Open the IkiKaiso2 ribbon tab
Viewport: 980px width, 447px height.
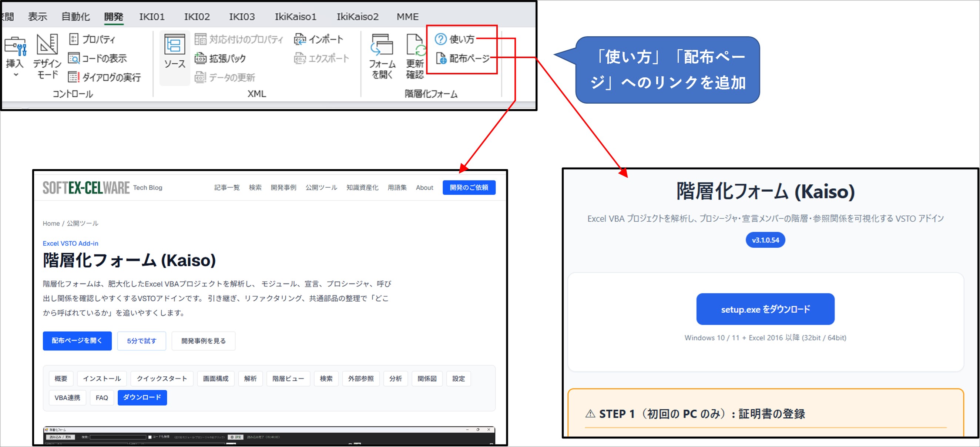pyautogui.click(x=357, y=16)
